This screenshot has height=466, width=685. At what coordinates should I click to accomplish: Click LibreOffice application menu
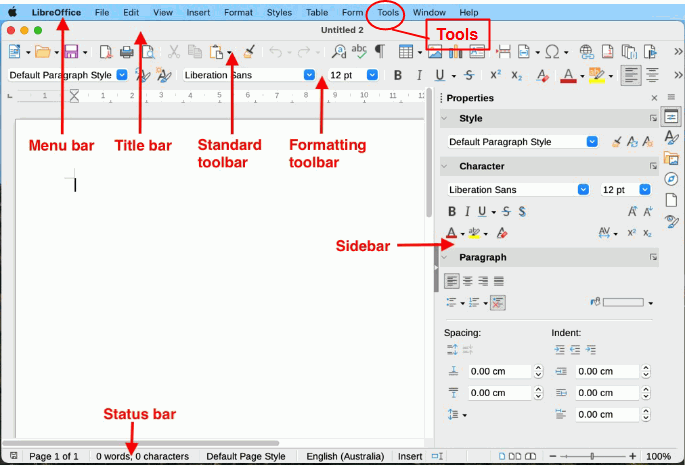tap(56, 13)
